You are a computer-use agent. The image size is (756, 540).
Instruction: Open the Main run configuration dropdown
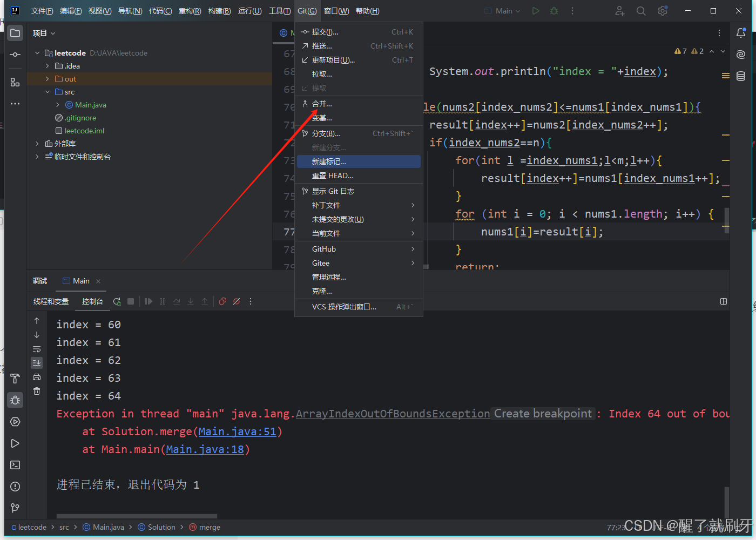point(502,11)
